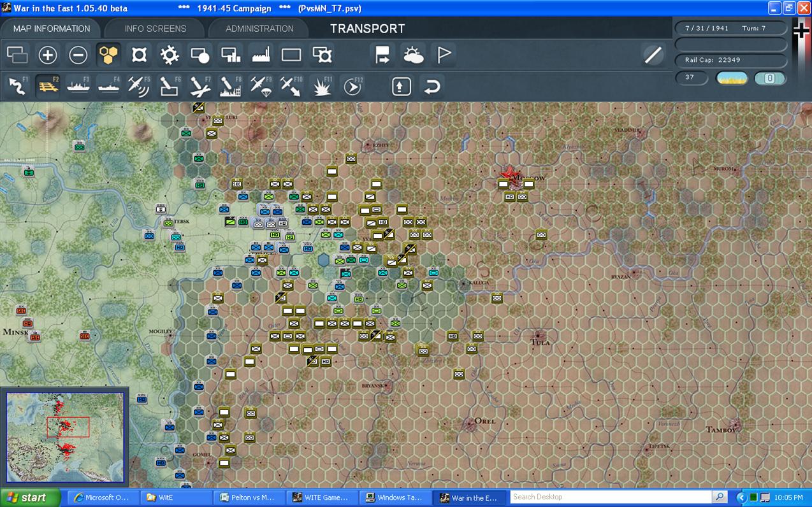812x507 pixels.
Task: Click the diagonal slash round button
Action: [x=653, y=55]
